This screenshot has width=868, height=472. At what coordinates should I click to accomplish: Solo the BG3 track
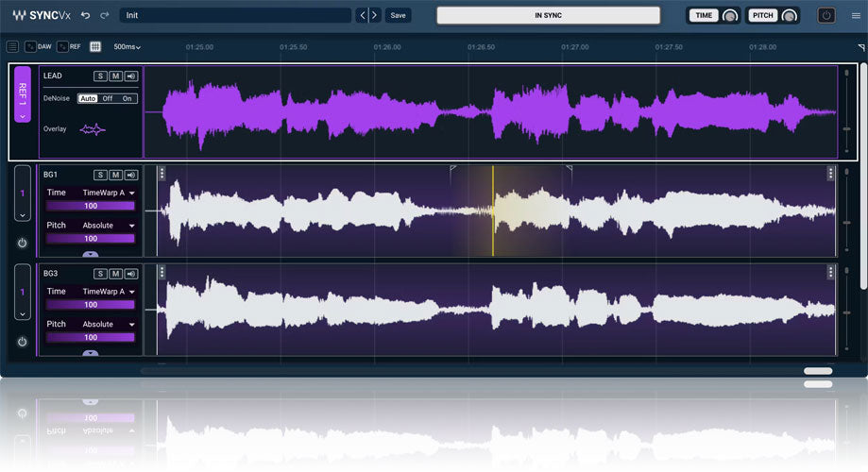(100, 274)
